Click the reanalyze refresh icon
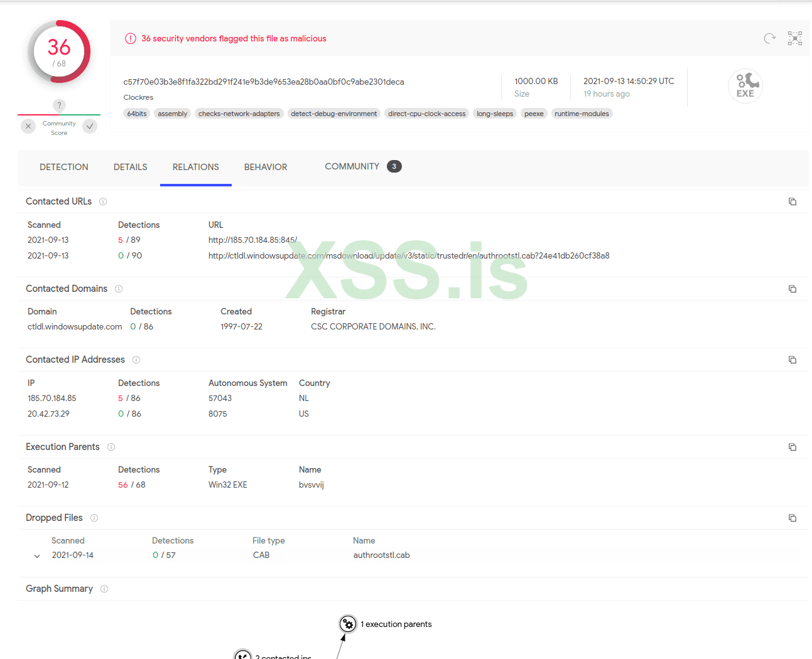812x659 pixels. (x=769, y=38)
